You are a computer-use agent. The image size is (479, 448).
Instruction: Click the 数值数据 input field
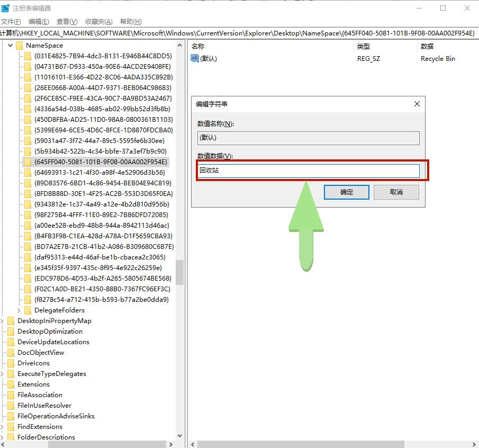[x=309, y=171]
